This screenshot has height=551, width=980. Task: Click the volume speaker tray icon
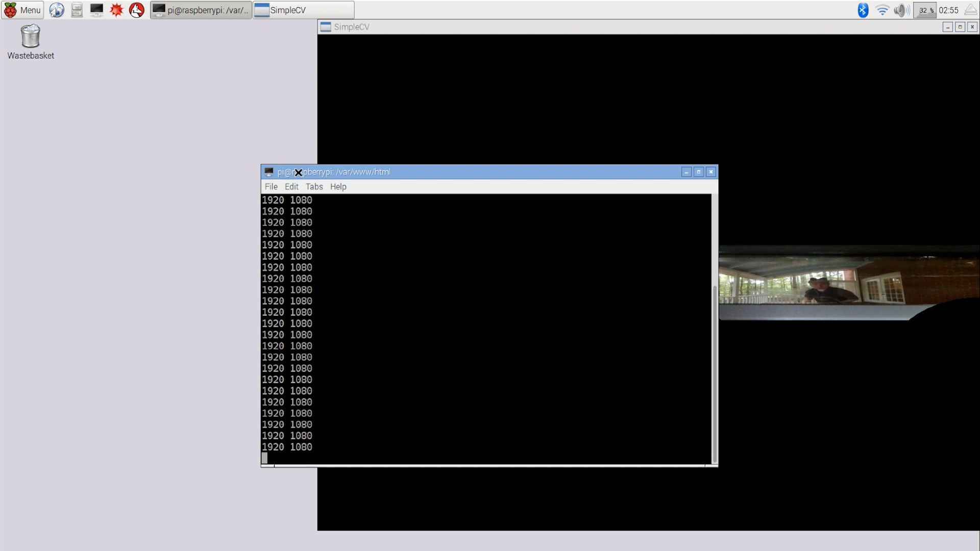click(x=901, y=10)
